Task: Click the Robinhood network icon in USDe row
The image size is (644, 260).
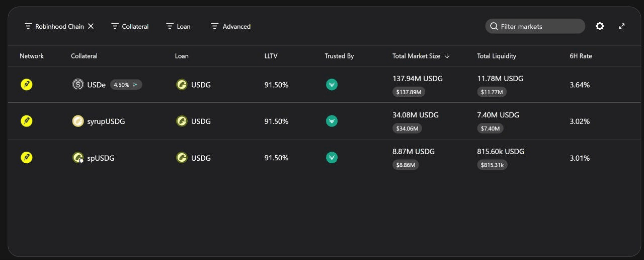Action: pos(27,85)
